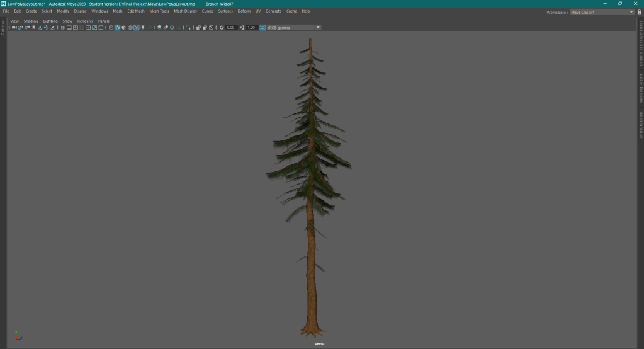Viewport: 644px width, 349px height.
Task: Expand the collapsed Outliner side tab
Action: point(3,28)
